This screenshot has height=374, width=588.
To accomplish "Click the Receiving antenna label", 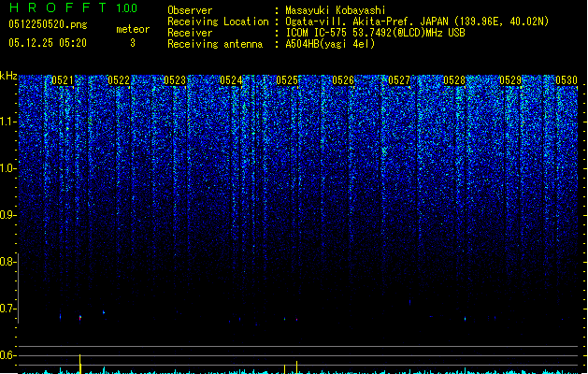I will [215, 44].
